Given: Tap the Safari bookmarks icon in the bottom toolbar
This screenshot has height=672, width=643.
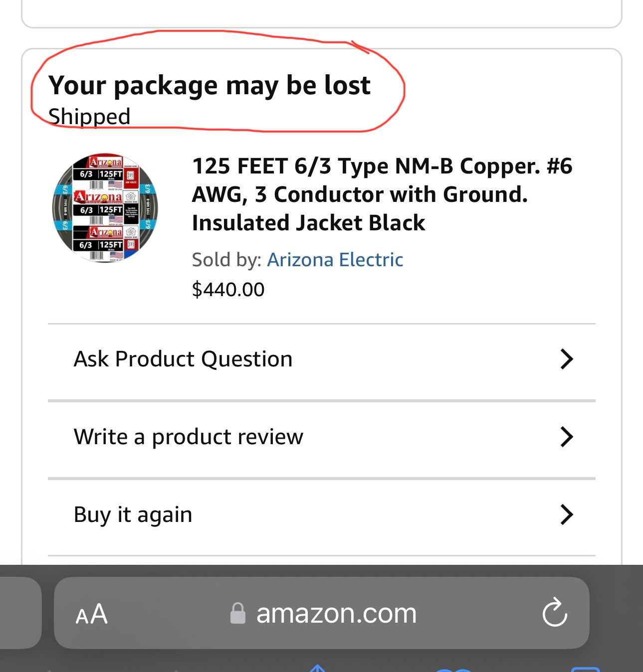Looking at the screenshot, I should [x=454, y=670].
